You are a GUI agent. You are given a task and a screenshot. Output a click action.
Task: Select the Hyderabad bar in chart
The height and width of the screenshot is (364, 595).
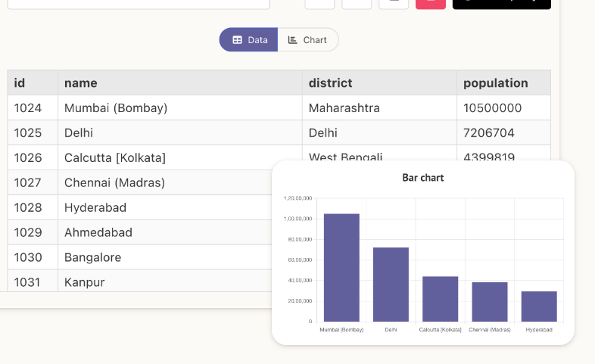(539, 306)
